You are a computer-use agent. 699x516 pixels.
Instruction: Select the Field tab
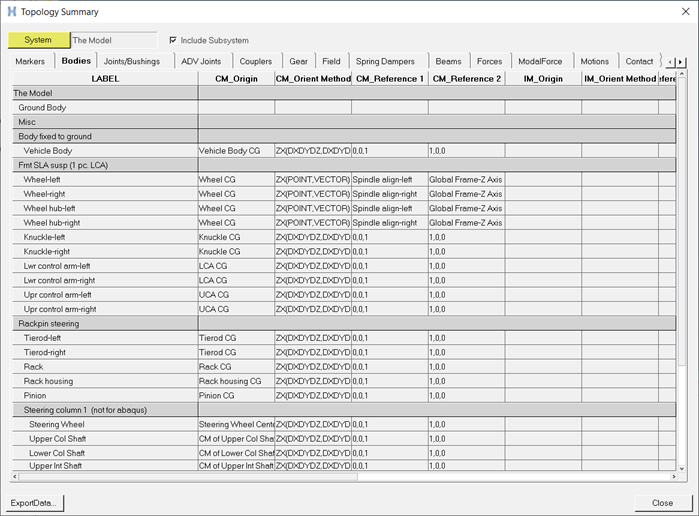[x=331, y=62]
